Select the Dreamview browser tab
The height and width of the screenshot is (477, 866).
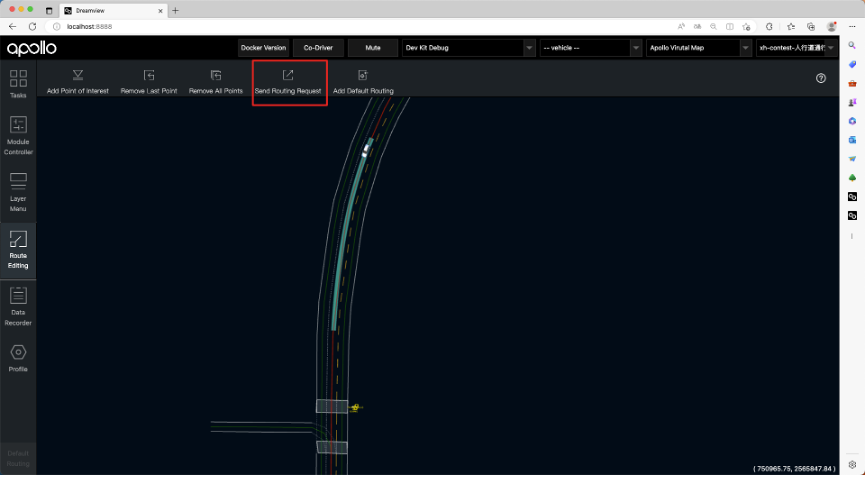113,10
